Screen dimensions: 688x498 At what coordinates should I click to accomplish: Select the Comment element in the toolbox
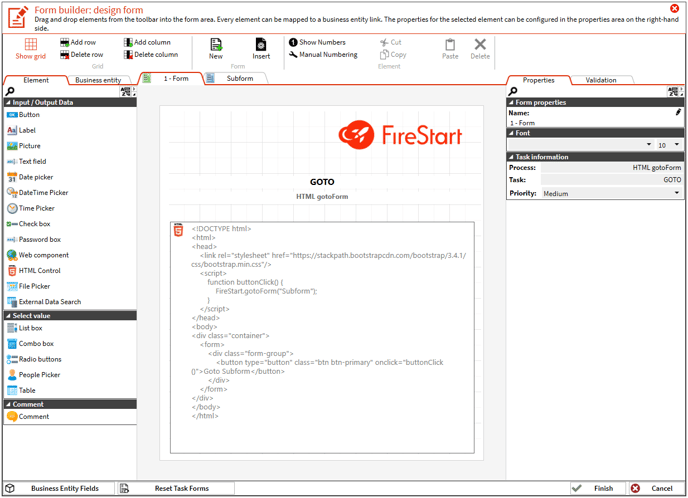coord(28,416)
